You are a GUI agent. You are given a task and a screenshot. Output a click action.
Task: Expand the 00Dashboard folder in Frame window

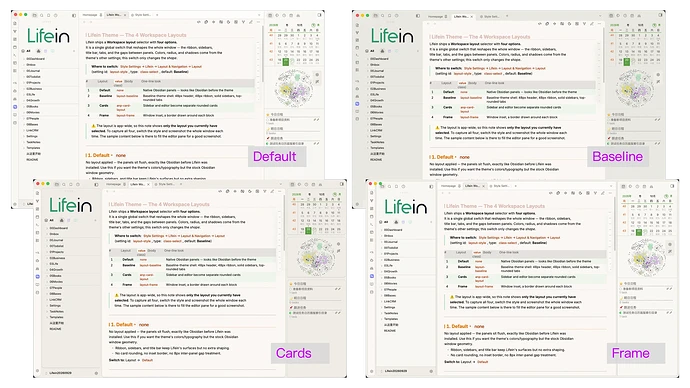(392, 230)
